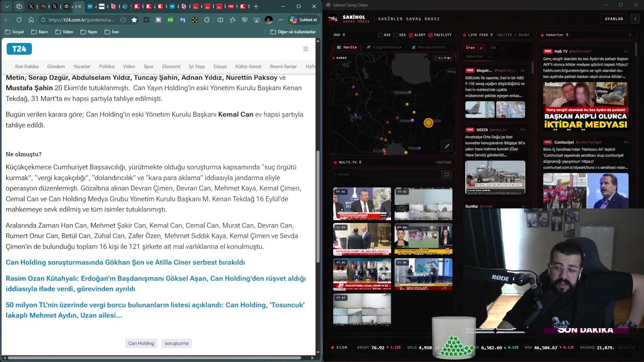Select Haberler feed tab

point(474,56)
